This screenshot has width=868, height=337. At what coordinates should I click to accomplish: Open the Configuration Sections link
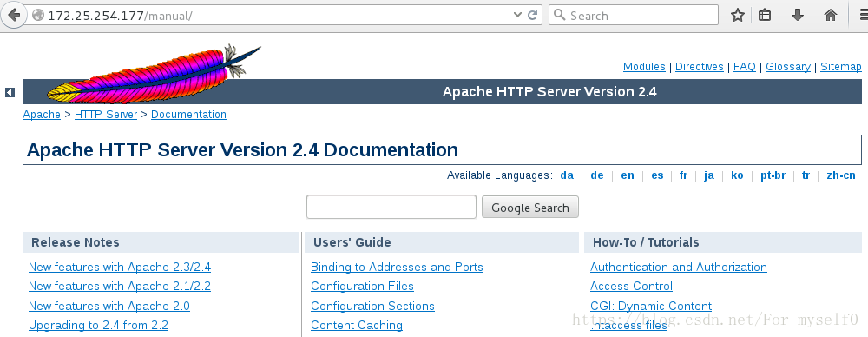tap(372, 306)
